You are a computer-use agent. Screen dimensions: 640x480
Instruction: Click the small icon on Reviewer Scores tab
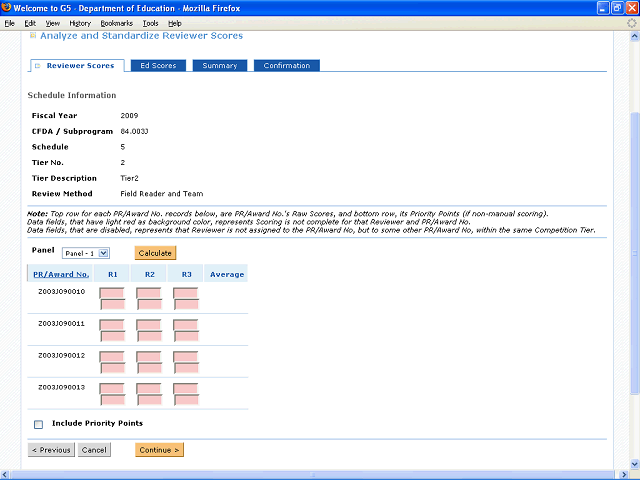38,66
